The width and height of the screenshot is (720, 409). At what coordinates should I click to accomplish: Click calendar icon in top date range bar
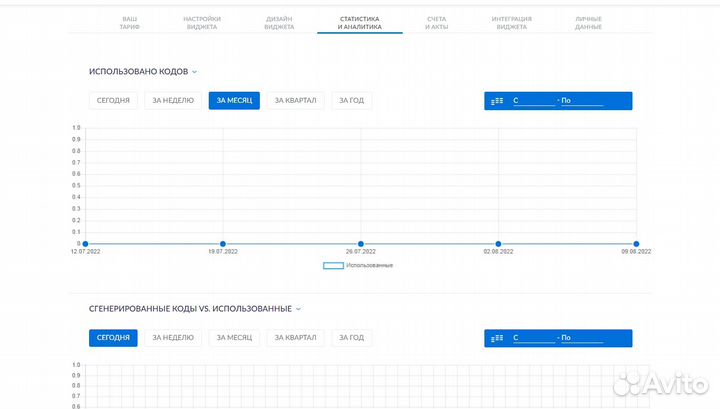tap(497, 101)
